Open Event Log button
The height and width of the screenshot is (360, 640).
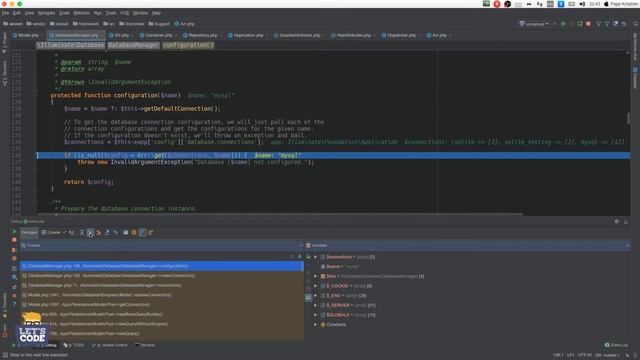tap(616, 345)
